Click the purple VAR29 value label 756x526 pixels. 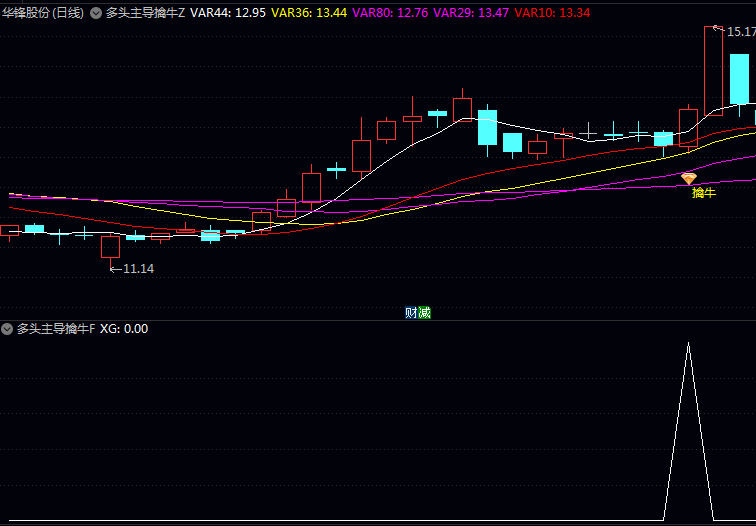pyautogui.click(x=471, y=13)
